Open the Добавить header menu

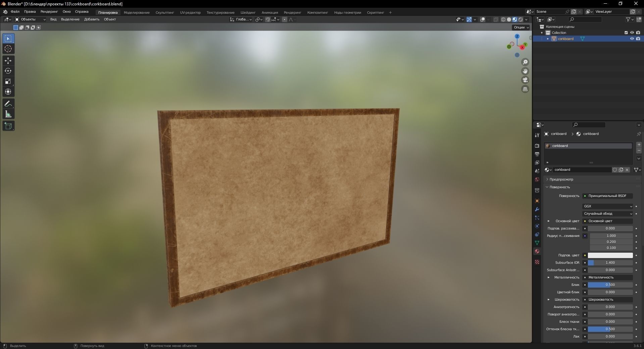tap(92, 19)
